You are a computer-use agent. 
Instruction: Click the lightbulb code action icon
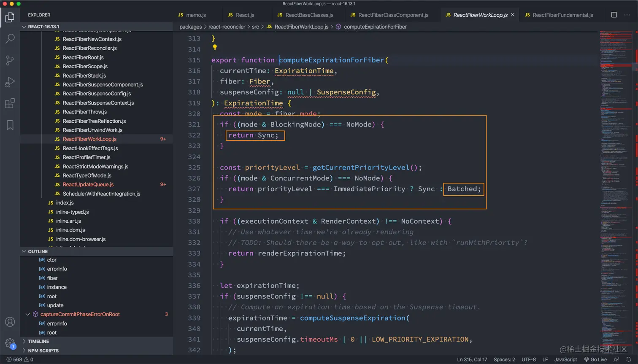(x=215, y=48)
